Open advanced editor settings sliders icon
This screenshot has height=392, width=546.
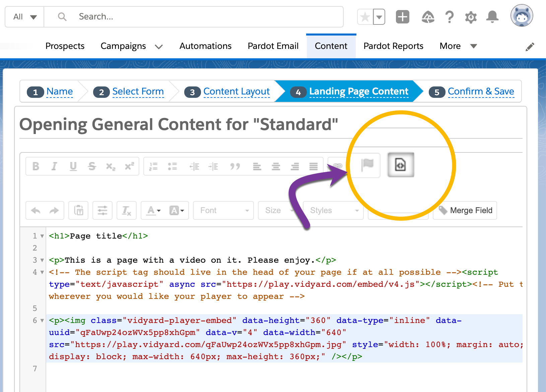coord(103,210)
